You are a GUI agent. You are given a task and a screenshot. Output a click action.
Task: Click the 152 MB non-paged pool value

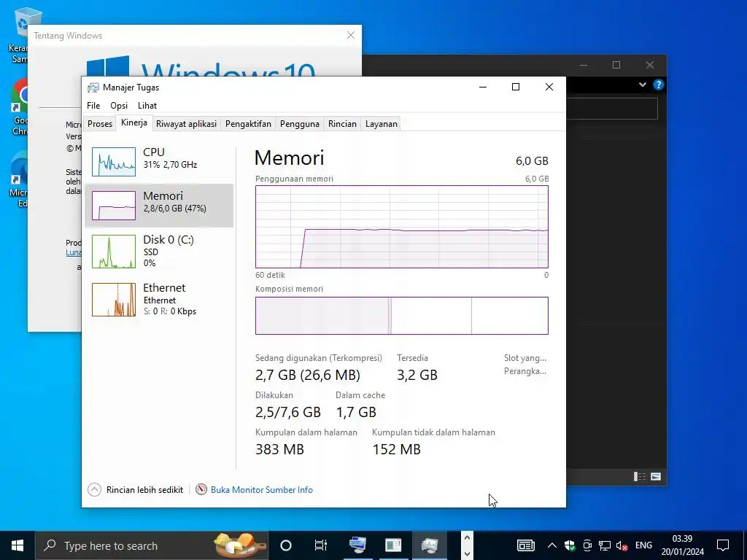[x=396, y=449]
